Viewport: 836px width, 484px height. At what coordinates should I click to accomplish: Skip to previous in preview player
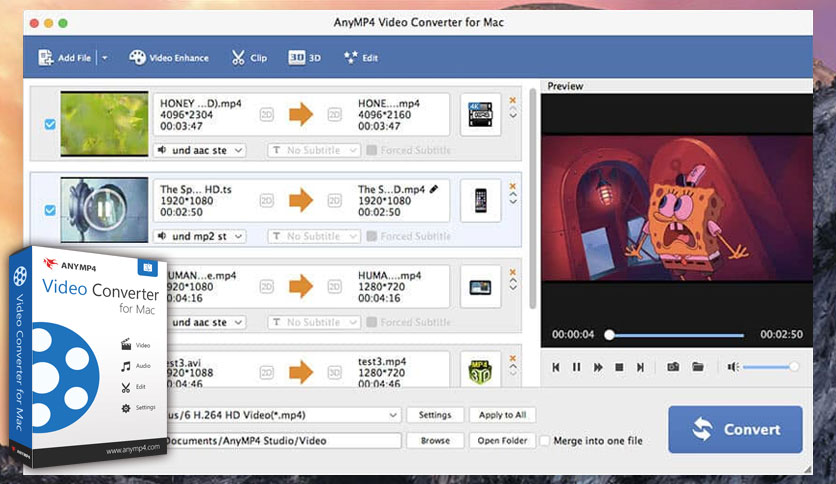tap(556, 367)
